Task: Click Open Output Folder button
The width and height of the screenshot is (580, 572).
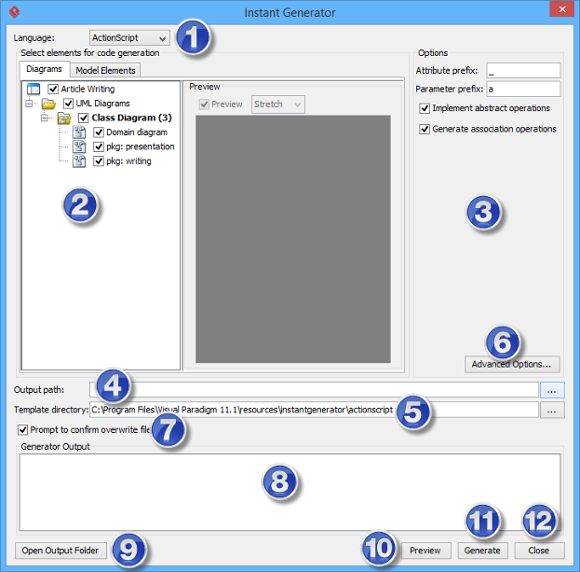Action: coord(61,551)
